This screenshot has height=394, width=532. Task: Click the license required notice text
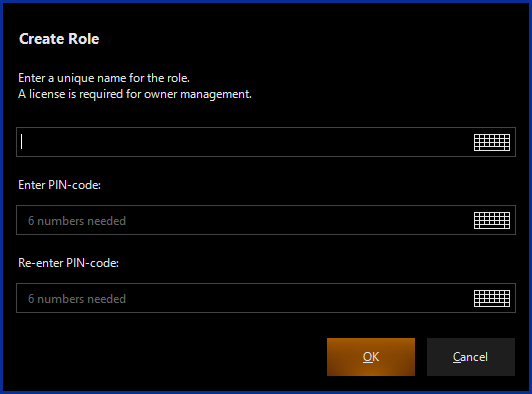click(x=135, y=94)
